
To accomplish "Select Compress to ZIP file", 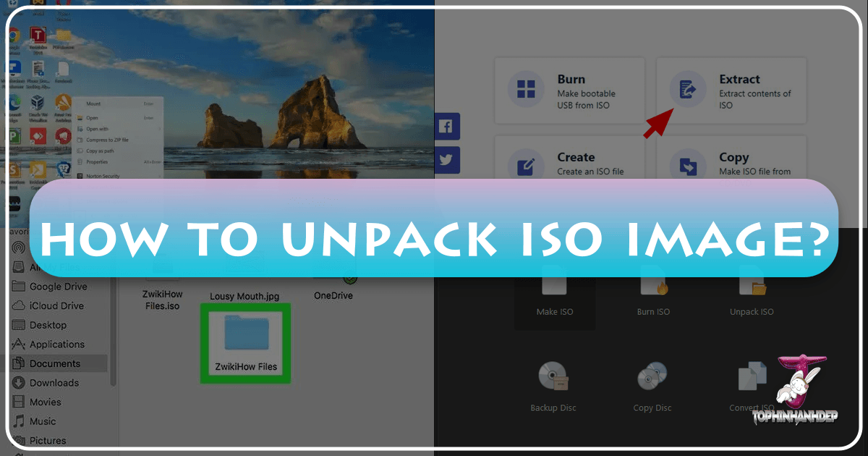I will pos(107,140).
